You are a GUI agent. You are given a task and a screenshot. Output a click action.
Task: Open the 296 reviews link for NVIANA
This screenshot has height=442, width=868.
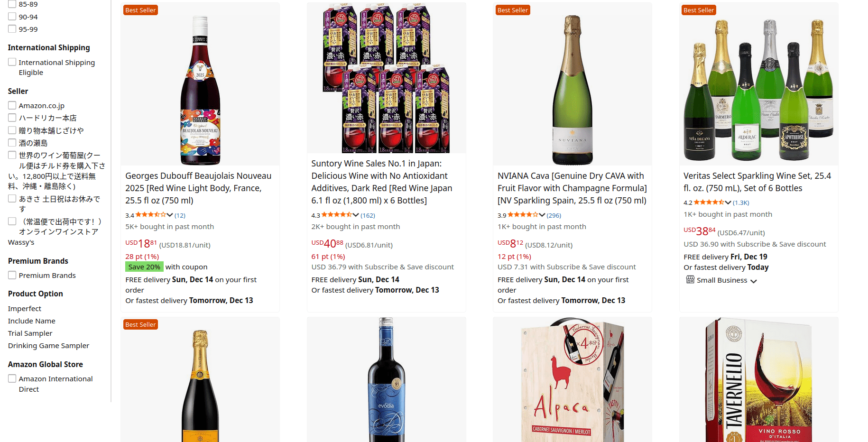click(x=554, y=215)
